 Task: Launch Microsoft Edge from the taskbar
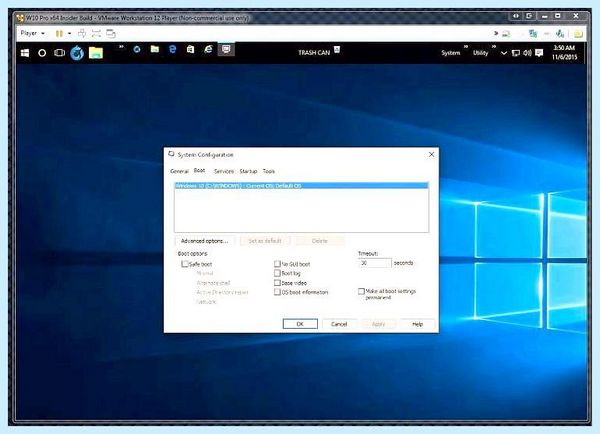coord(173,49)
